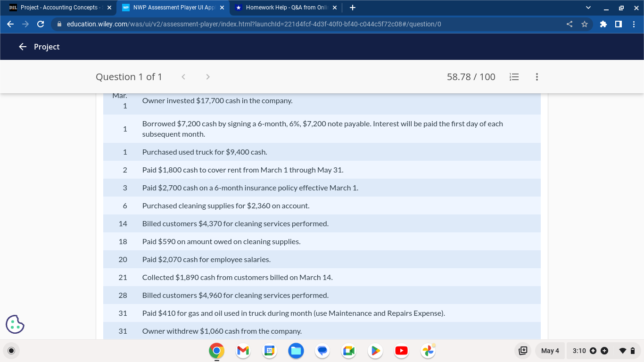644x362 pixels.
Task: Open Files app from the shelf
Action: click(x=296, y=351)
